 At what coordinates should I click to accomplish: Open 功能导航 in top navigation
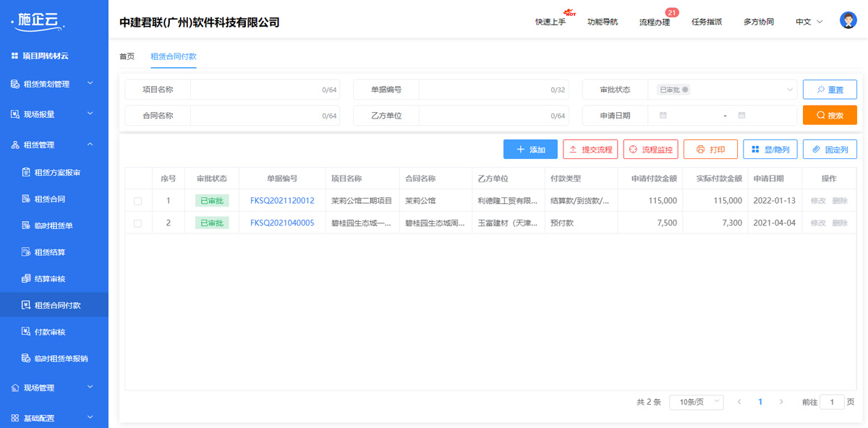(x=603, y=22)
